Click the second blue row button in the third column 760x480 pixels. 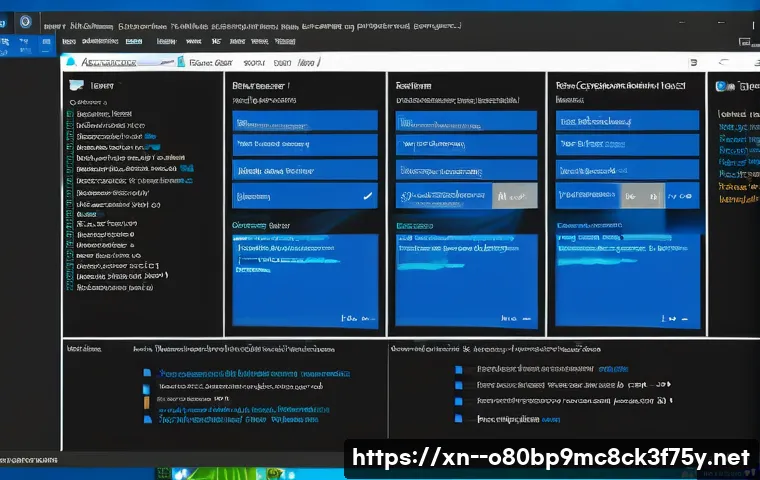pyautogui.click(x=627, y=146)
